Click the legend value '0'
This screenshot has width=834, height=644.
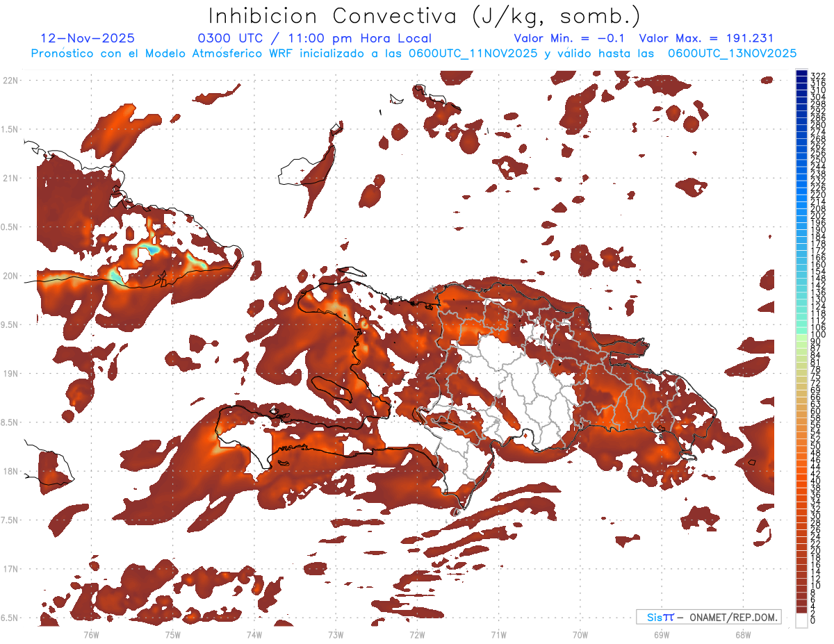tap(813, 620)
